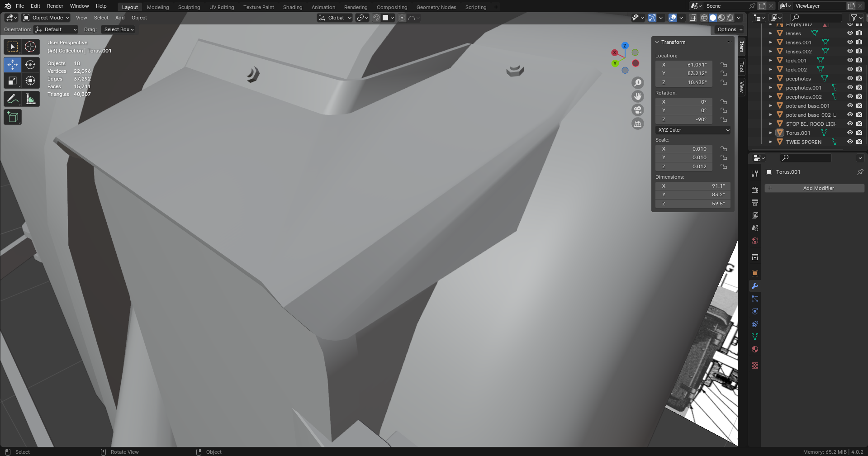Click the Z rotation field -90°

(684, 119)
